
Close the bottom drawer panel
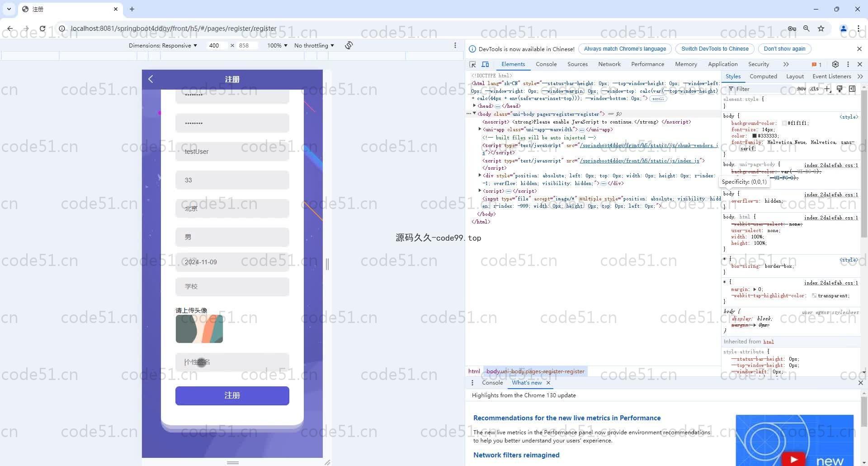point(860,383)
